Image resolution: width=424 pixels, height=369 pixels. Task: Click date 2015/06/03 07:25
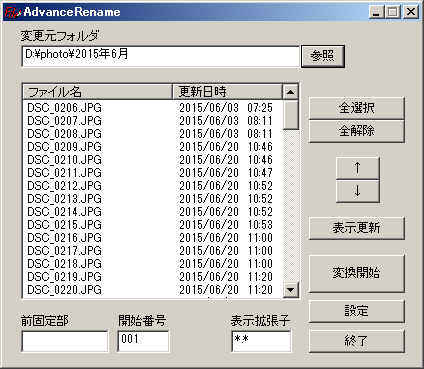(x=226, y=108)
